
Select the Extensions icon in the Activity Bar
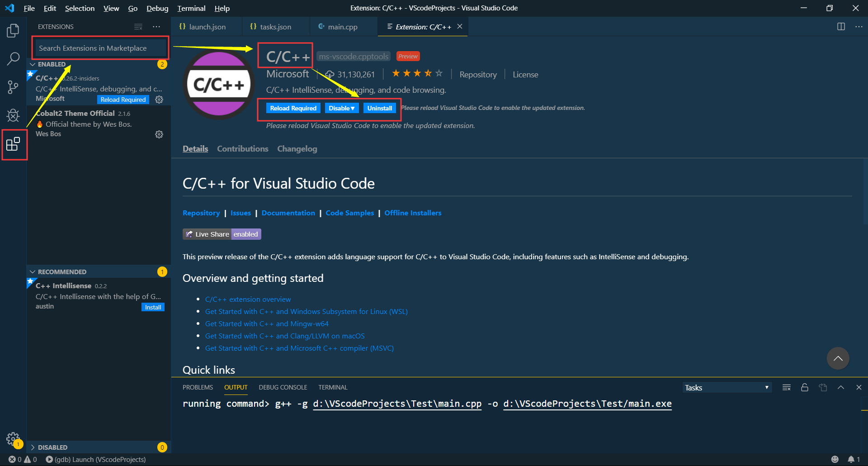(x=14, y=144)
